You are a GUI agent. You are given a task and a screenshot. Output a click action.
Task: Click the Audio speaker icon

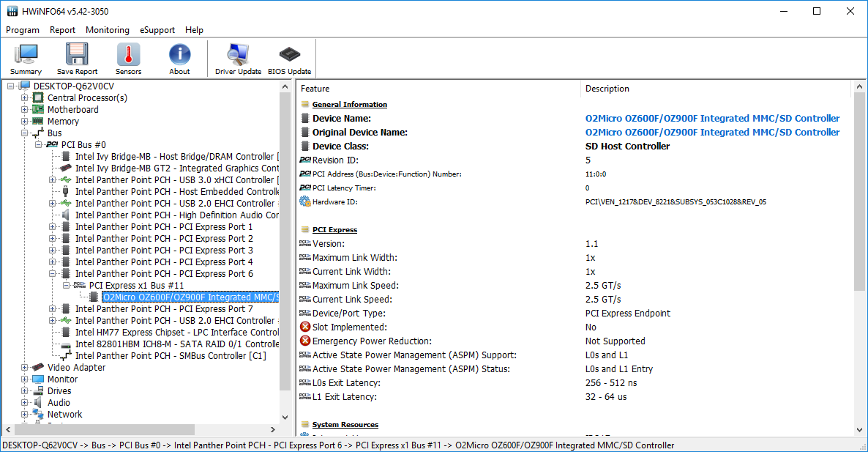(37, 402)
